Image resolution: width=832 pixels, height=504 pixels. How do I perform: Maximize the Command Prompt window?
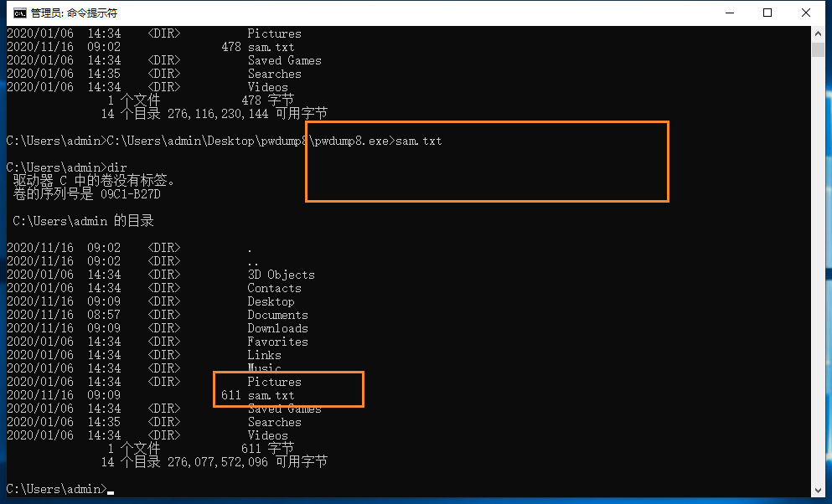point(767,13)
